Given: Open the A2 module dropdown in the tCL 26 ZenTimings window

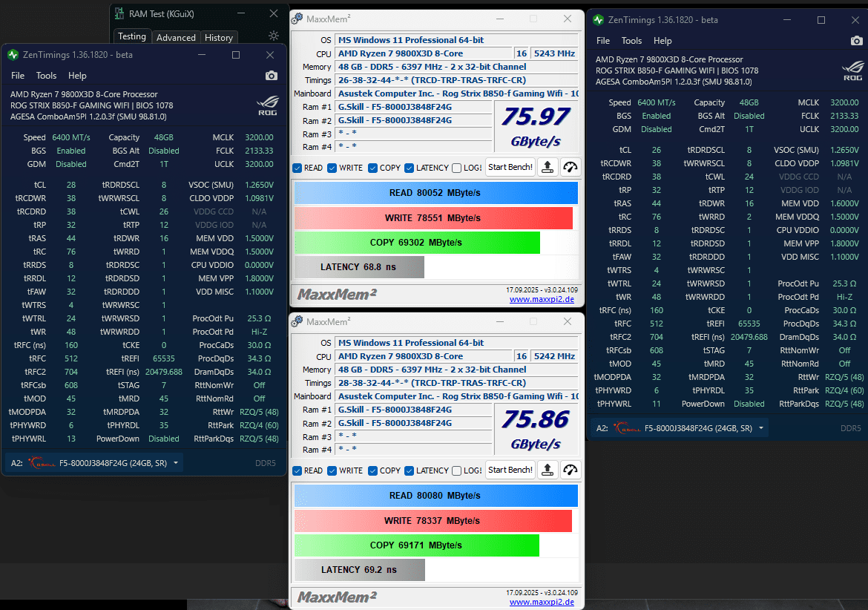Looking at the screenshot, I should (680, 428).
